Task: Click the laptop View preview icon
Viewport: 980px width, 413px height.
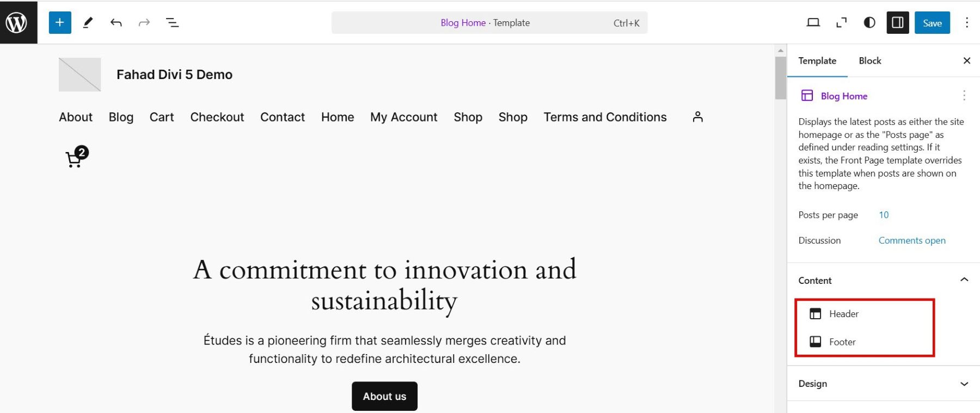Action: click(x=813, y=22)
